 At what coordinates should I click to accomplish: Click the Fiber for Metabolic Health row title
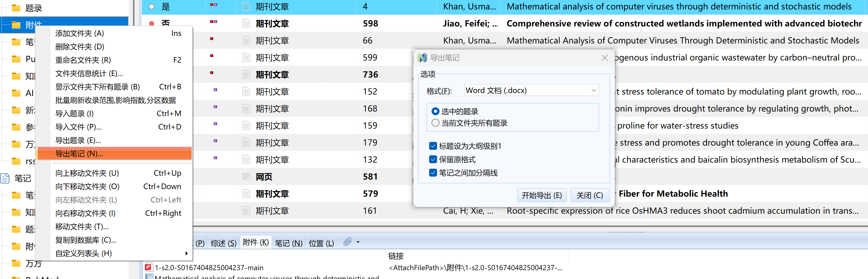(x=673, y=194)
